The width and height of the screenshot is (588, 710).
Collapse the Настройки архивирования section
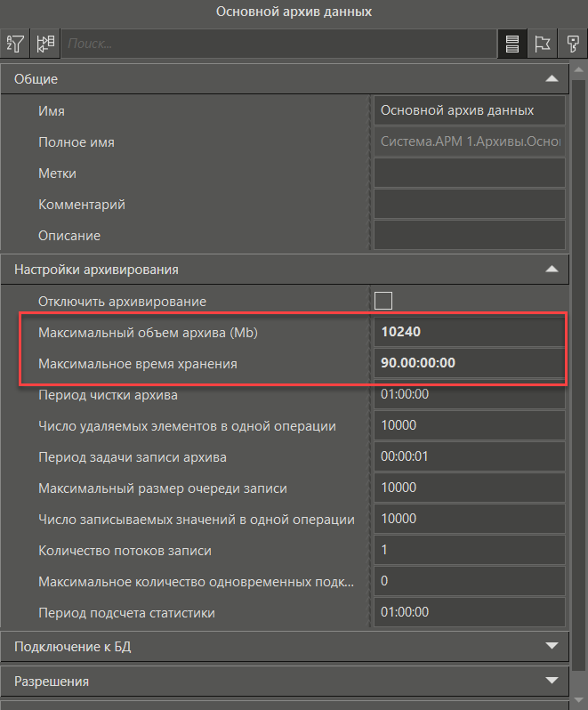tap(552, 269)
